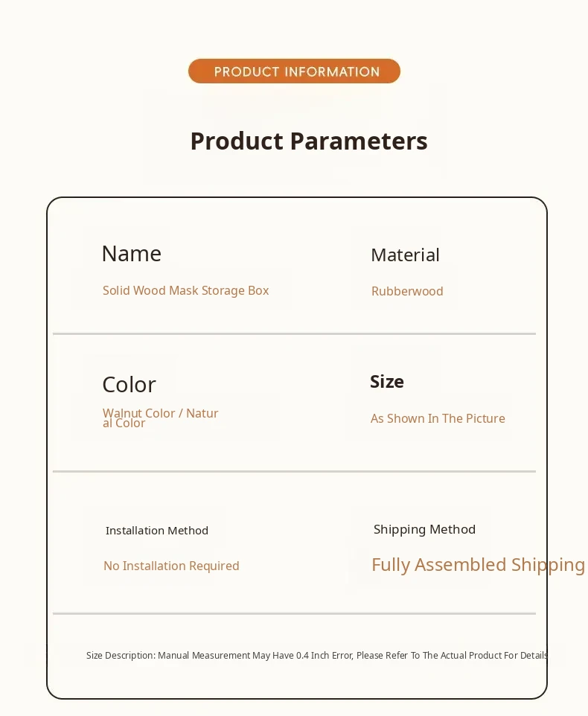The width and height of the screenshot is (588, 716).
Task: Click the orange PRODUCT INFORMATION badge
Action: click(x=294, y=71)
